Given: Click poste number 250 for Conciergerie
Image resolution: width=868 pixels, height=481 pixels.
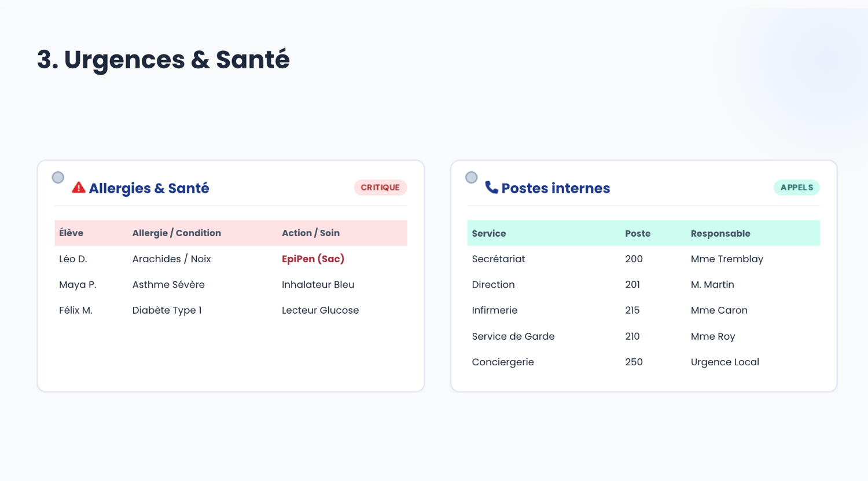Looking at the screenshot, I should (x=634, y=362).
